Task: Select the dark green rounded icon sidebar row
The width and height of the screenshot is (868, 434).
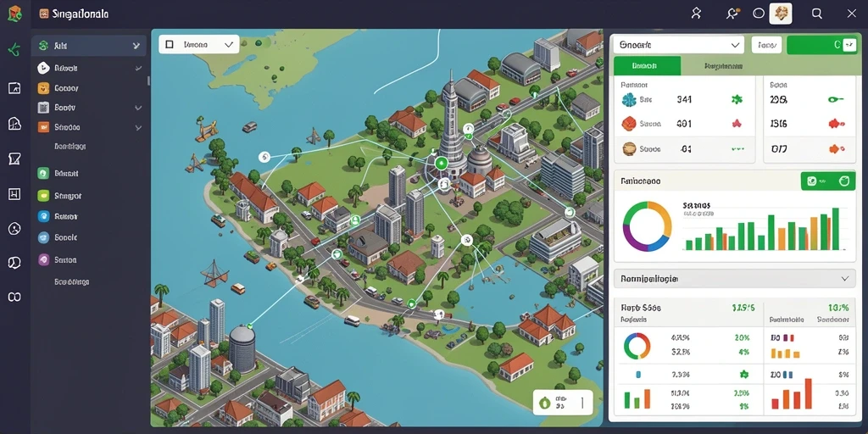Action: click(x=90, y=173)
